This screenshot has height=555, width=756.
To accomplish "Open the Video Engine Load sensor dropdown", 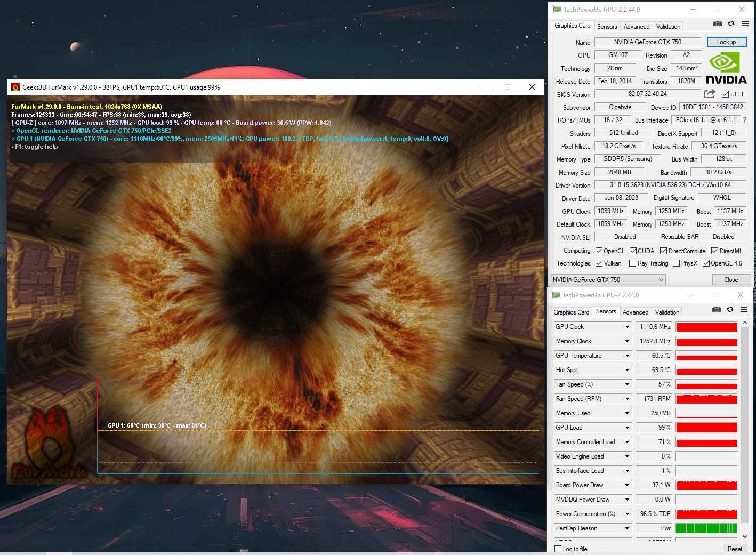I will [x=627, y=456].
